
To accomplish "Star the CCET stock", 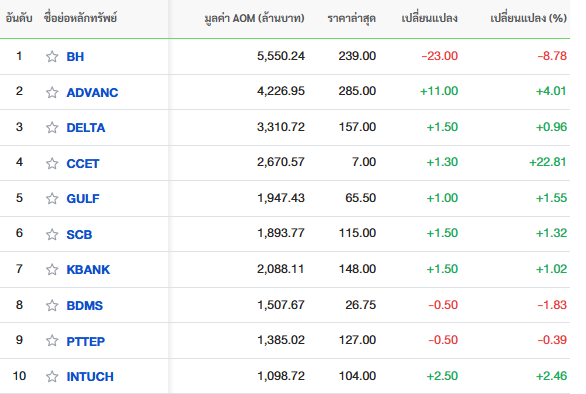I will pos(52,163).
